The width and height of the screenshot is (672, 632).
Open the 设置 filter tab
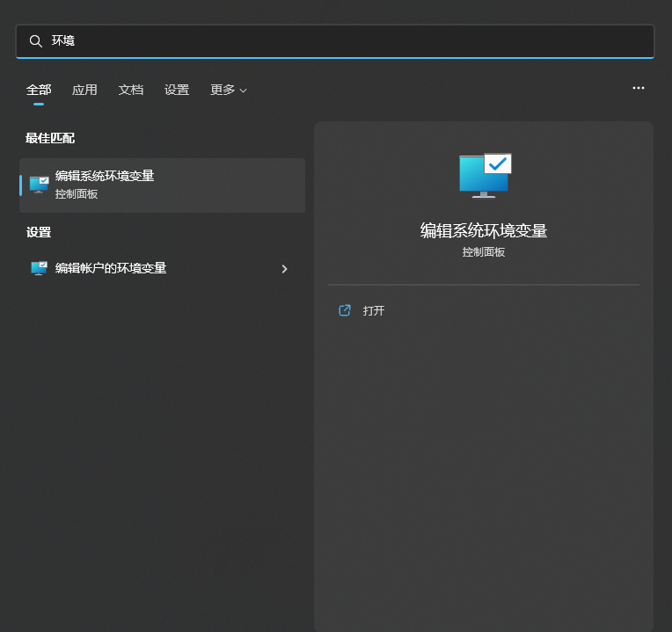[x=177, y=90]
